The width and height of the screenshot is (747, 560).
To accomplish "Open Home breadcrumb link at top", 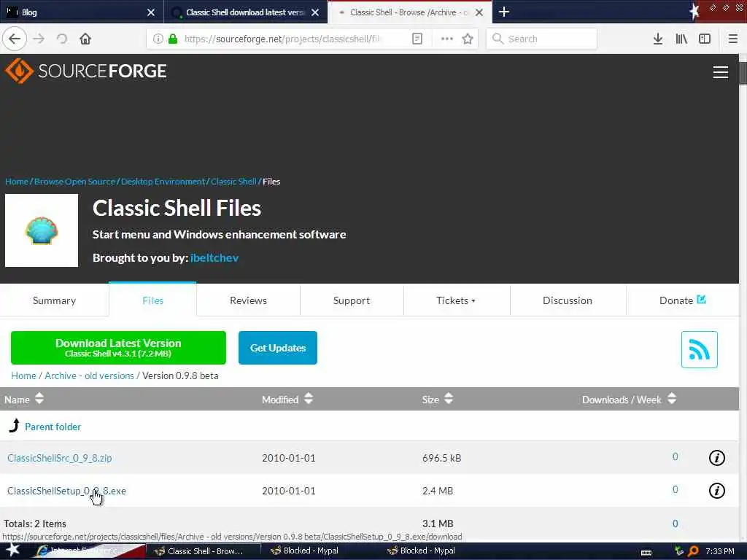I will click(17, 182).
